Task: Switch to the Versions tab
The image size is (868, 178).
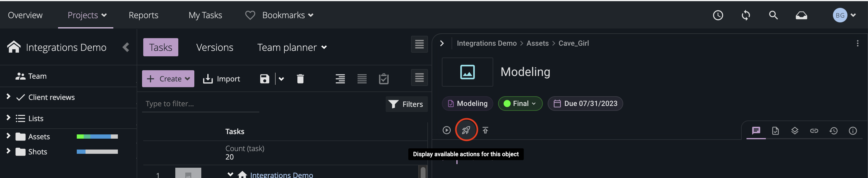Action: click(x=214, y=47)
